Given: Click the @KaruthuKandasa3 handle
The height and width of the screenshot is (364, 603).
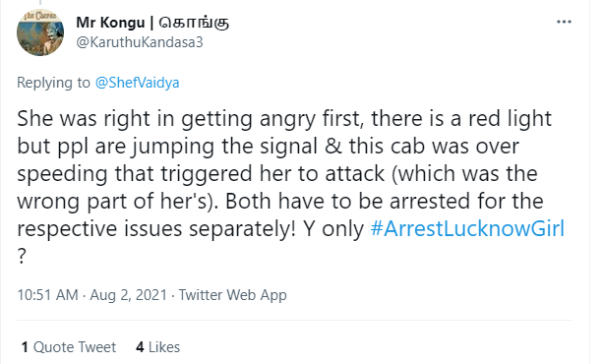Looking at the screenshot, I should pos(140,42).
